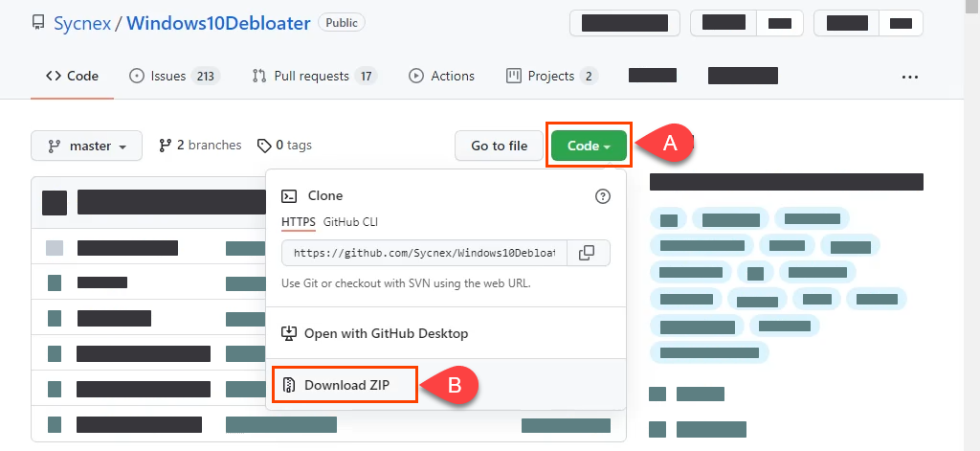Image resolution: width=980 pixels, height=451 pixels.
Task: Open the Windows10Debloater repository link
Action: [x=219, y=24]
